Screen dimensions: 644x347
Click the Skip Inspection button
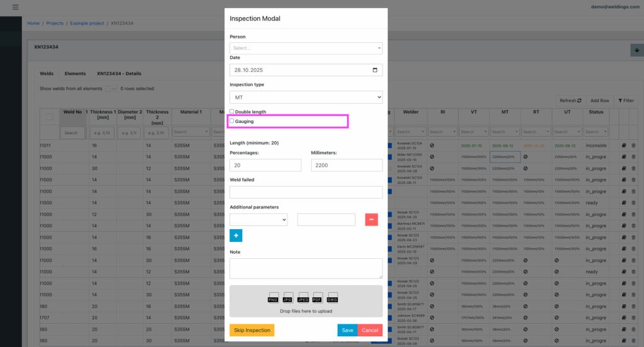click(x=252, y=330)
